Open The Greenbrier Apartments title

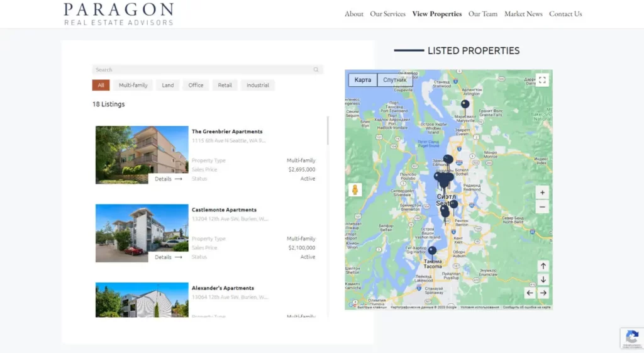tap(226, 132)
